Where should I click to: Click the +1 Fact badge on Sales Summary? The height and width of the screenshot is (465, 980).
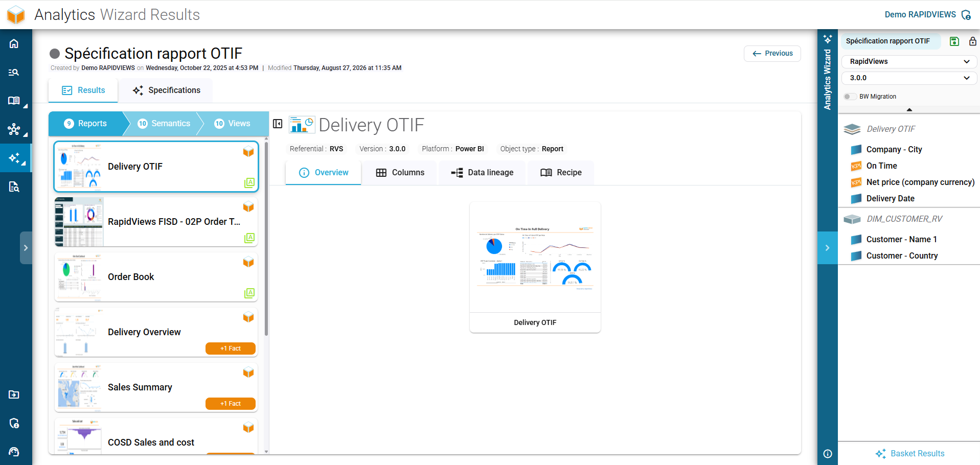(231, 404)
